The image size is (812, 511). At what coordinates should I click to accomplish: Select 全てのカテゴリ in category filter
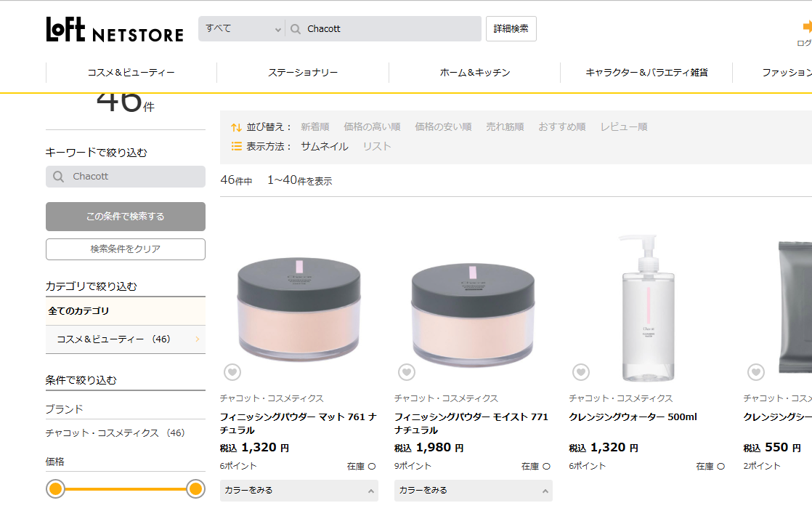click(x=126, y=311)
